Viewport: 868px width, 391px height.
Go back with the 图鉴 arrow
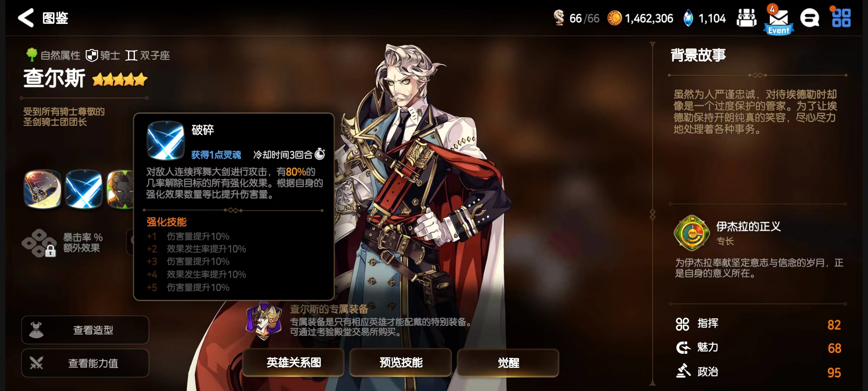[x=26, y=18]
